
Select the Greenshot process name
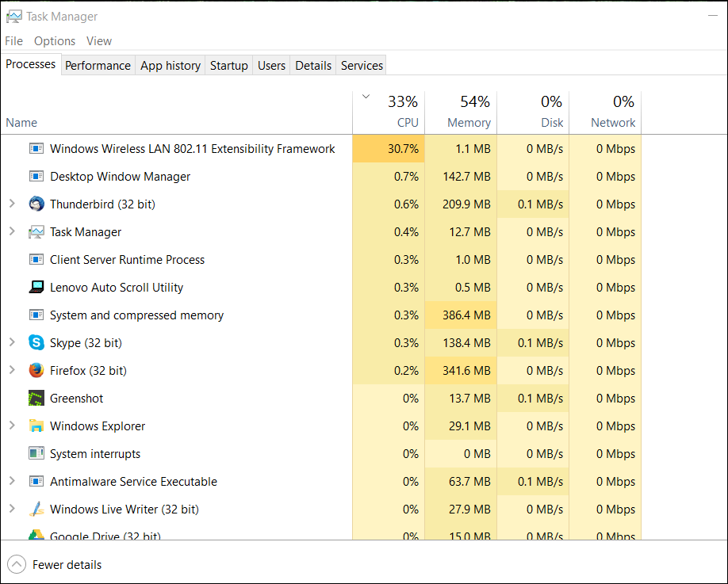click(x=77, y=398)
